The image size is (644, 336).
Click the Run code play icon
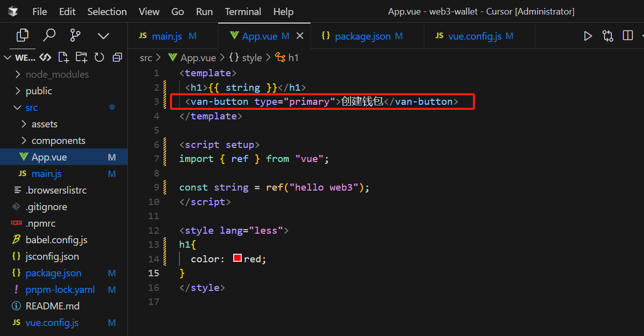pos(588,36)
